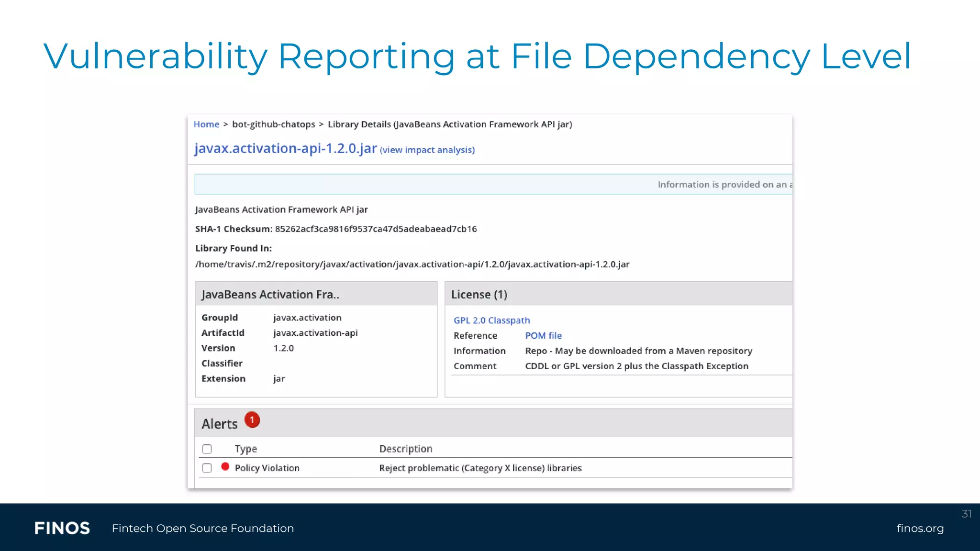Click the JavaBeans Activation Fra.. panel header
980x551 pixels.
pos(316,294)
